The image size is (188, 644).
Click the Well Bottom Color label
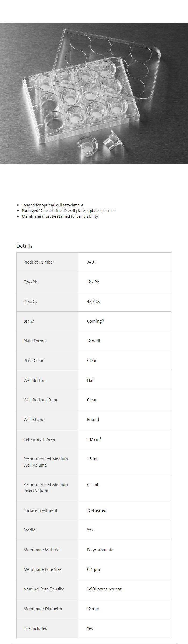pyautogui.click(x=40, y=400)
